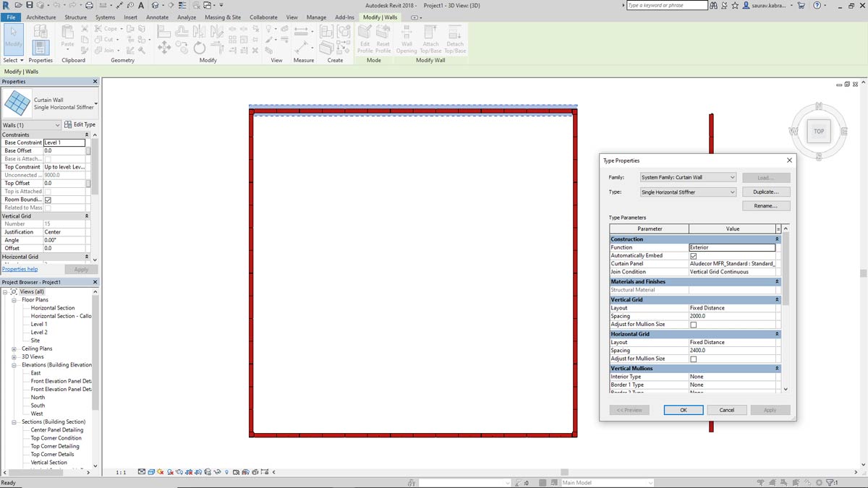Open the Structure ribbon tab

tap(75, 17)
